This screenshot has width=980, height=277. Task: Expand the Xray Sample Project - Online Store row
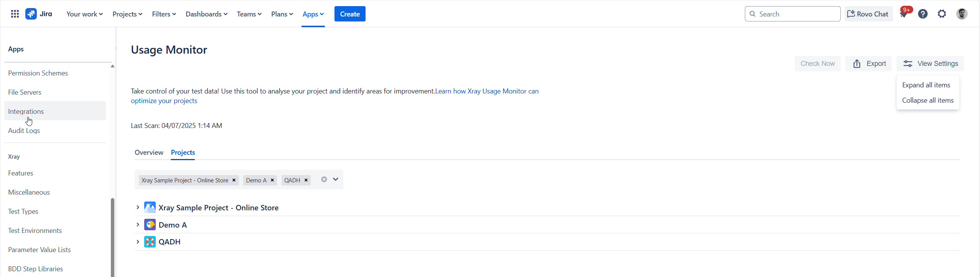click(138, 207)
